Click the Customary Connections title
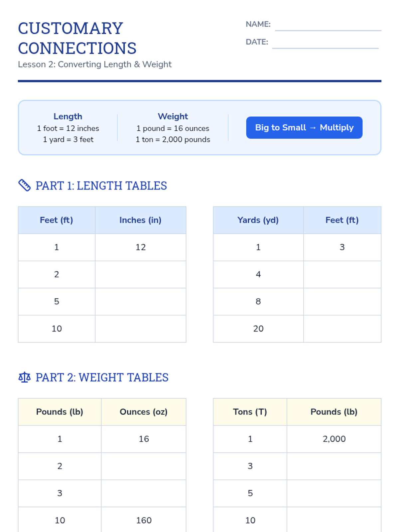The image size is (399, 532). click(77, 38)
